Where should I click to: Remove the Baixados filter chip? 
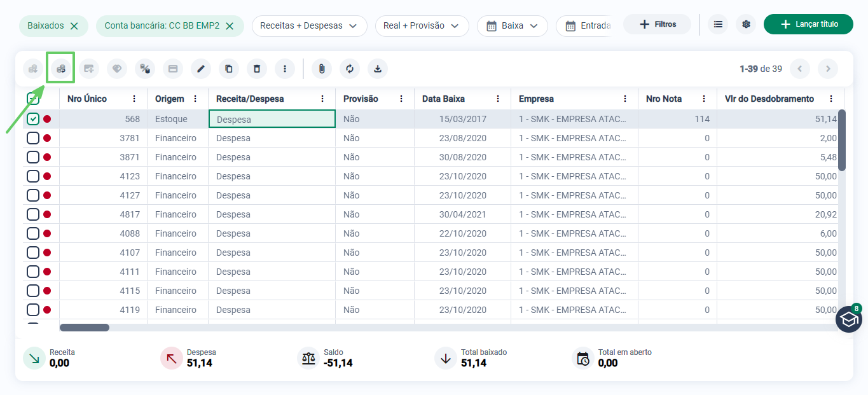pyautogui.click(x=74, y=26)
